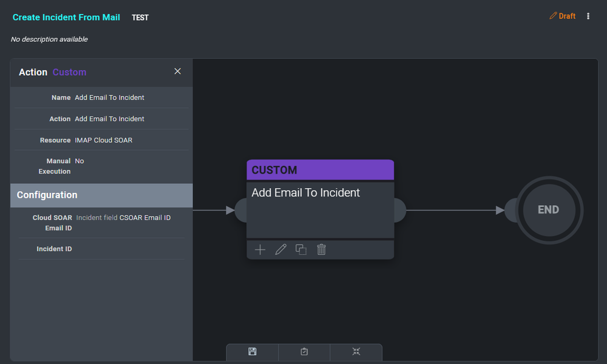Image resolution: width=607 pixels, height=364 pixels.
Task: Click the Incident ID field row
Action: (101, 249)
